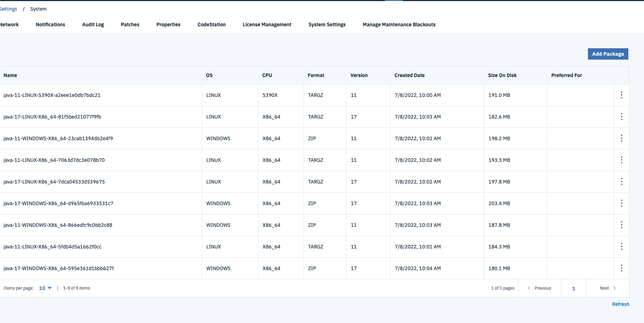Viewport: 644px width, 323px height.
Task: Go to the Next page
Action: (607, 288)
